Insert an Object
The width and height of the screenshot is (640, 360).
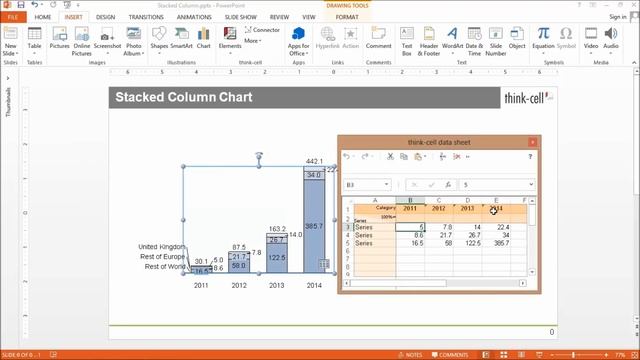[517, 38]
